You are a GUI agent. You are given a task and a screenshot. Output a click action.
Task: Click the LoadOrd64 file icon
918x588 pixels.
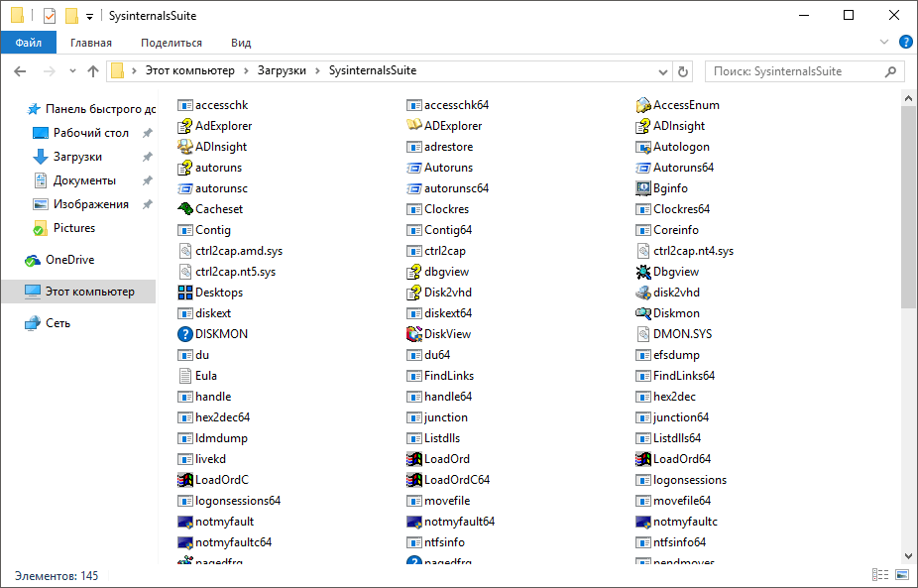(x=642, y=458)
